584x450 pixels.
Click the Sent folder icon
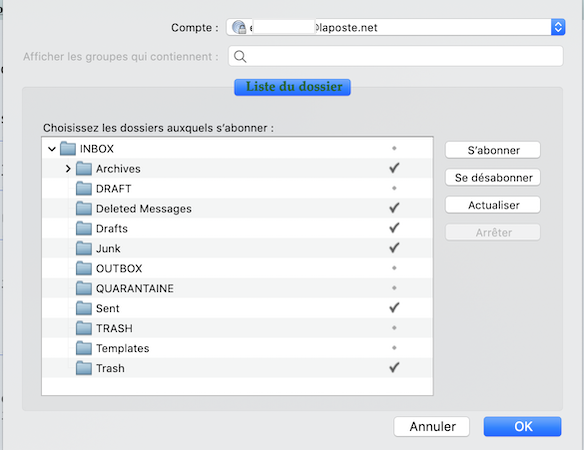point(84,308)
